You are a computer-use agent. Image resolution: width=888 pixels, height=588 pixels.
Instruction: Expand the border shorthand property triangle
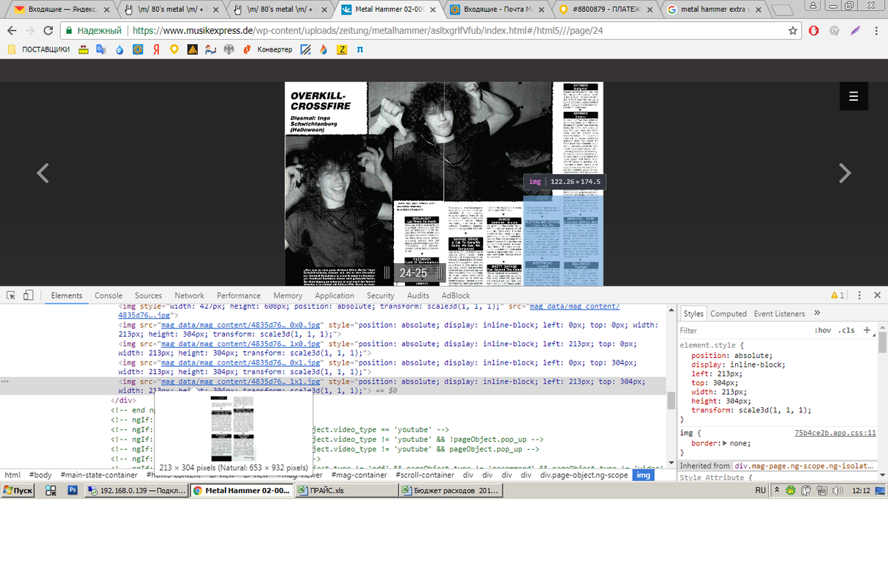pyautogui.click(x=726, y=443)
